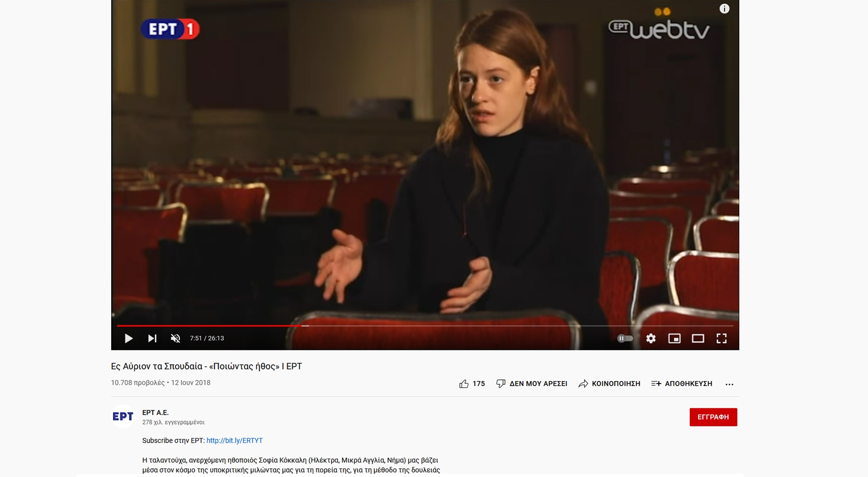
Task: Enable miniplayer mode
Action: click(x=674, y=338)
